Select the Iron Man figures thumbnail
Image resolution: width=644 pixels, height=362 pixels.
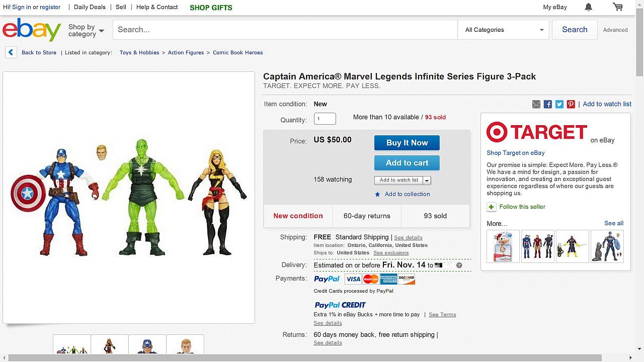point(537,246)
